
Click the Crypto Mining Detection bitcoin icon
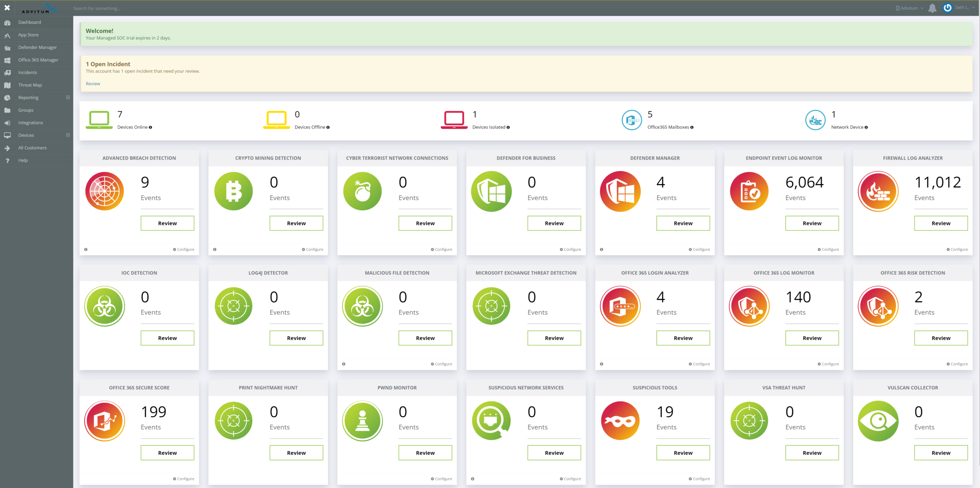(234, 191)
